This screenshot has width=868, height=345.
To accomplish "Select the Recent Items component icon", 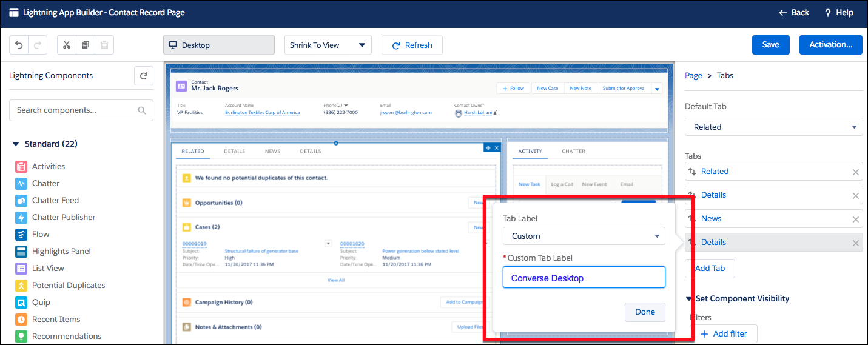I will coord(21,319).
